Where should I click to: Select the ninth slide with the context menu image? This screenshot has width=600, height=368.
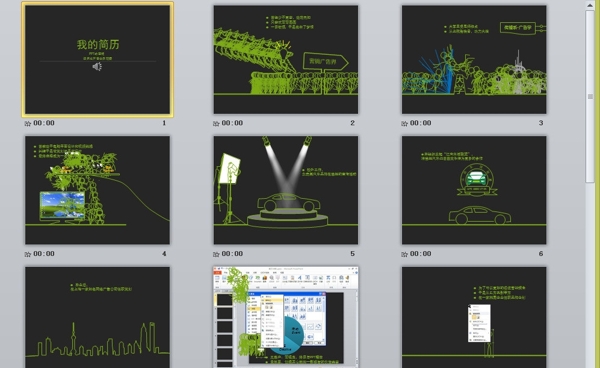474,318
